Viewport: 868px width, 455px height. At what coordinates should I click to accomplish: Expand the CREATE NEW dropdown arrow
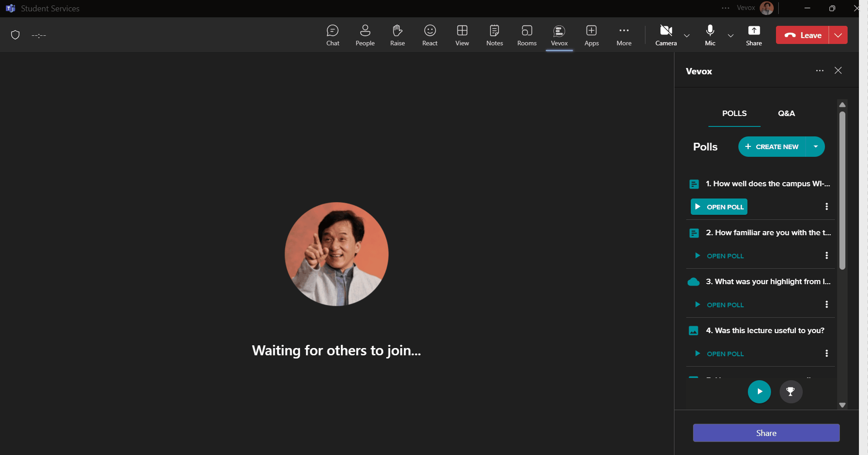816,146
